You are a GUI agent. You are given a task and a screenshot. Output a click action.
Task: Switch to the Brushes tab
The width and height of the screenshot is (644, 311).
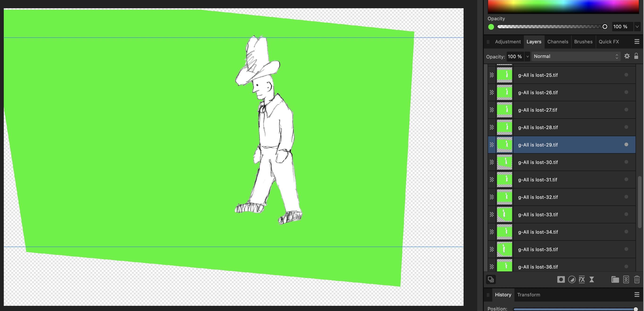(583, 42)
